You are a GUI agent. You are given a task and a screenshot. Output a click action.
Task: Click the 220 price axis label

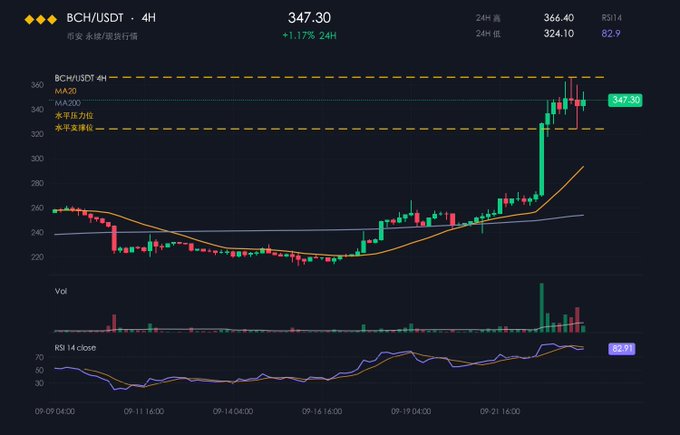tap(37, 257)
